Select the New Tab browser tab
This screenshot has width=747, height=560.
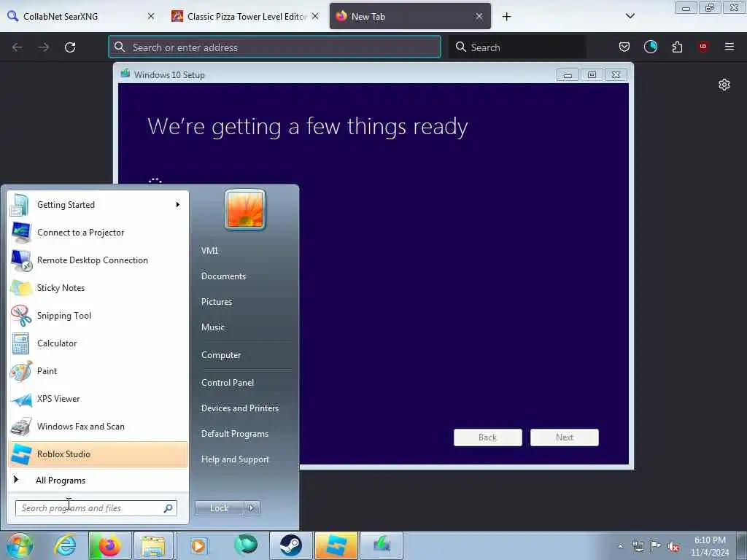point(410,17)
